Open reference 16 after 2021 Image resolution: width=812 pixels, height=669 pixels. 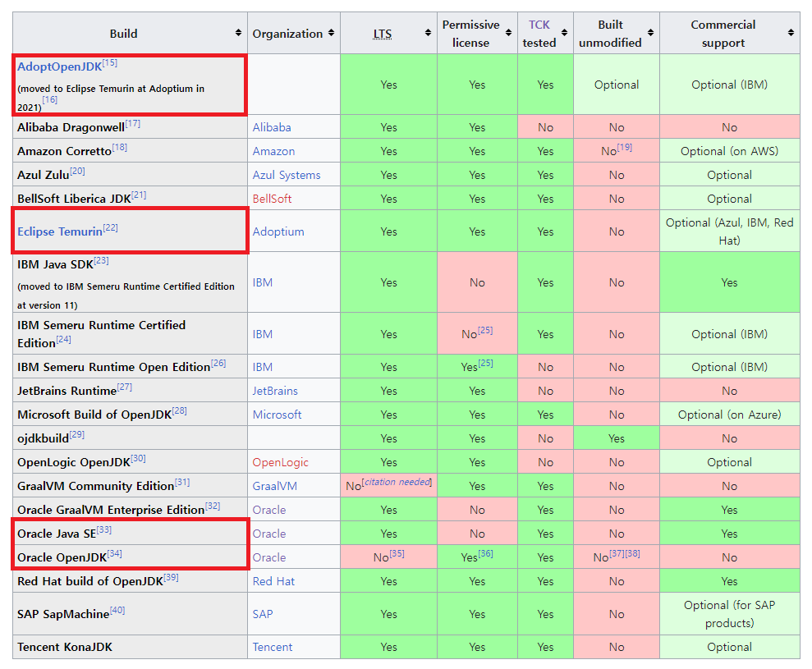[50, 99]
